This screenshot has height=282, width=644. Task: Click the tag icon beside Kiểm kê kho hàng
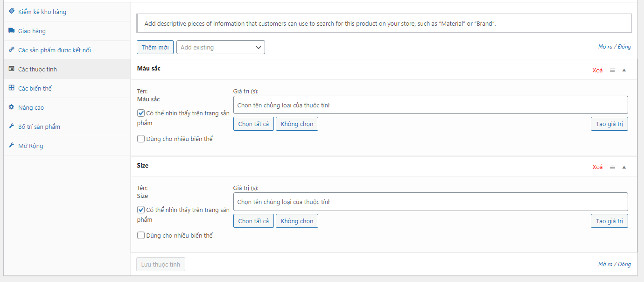[12, 11]
